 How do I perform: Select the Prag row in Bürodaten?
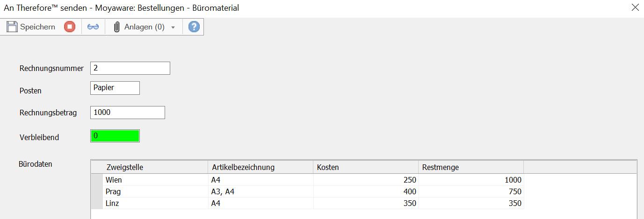[96, 191]
